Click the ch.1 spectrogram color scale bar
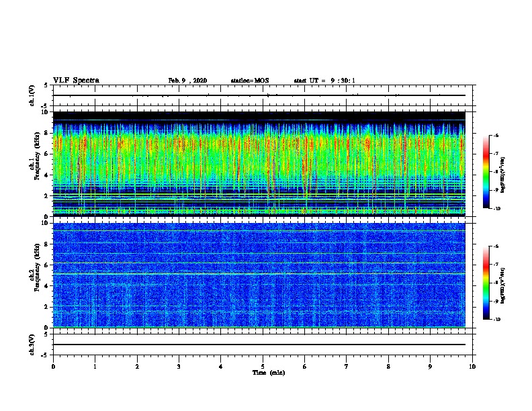 (486, 172)
